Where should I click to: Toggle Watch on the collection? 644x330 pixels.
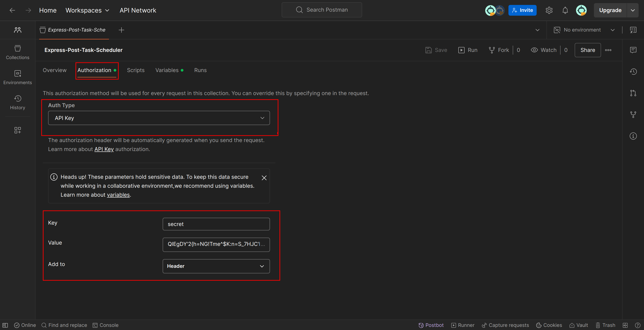pos(544,50)
